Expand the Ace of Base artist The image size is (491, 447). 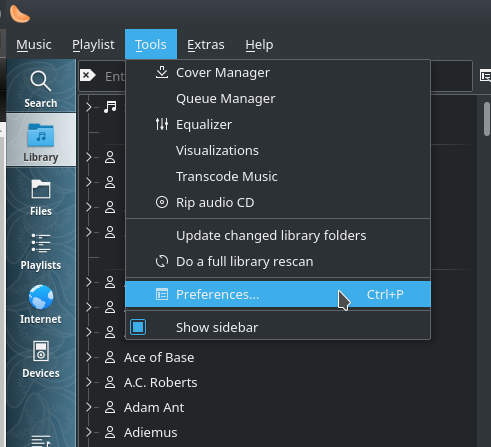coord(88,357)
